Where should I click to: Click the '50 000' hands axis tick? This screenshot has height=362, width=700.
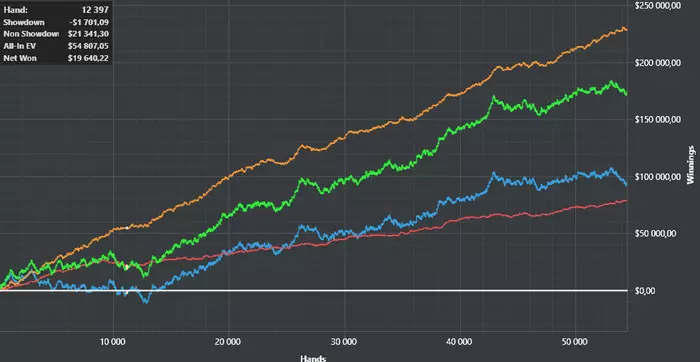[575, 341]
